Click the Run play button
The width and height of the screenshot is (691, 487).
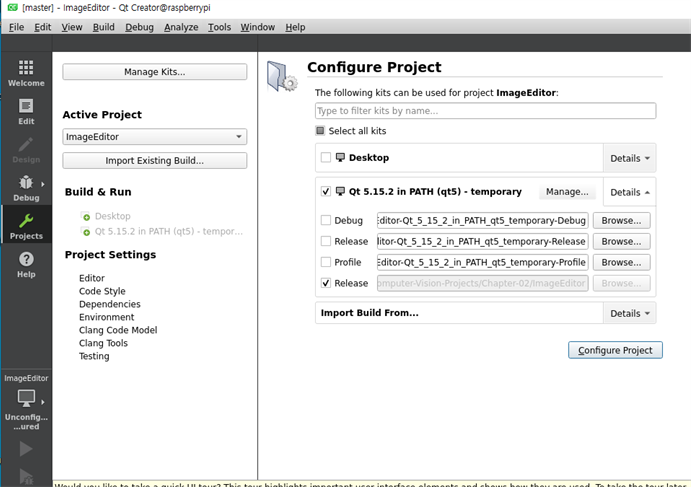click(26, 449)
